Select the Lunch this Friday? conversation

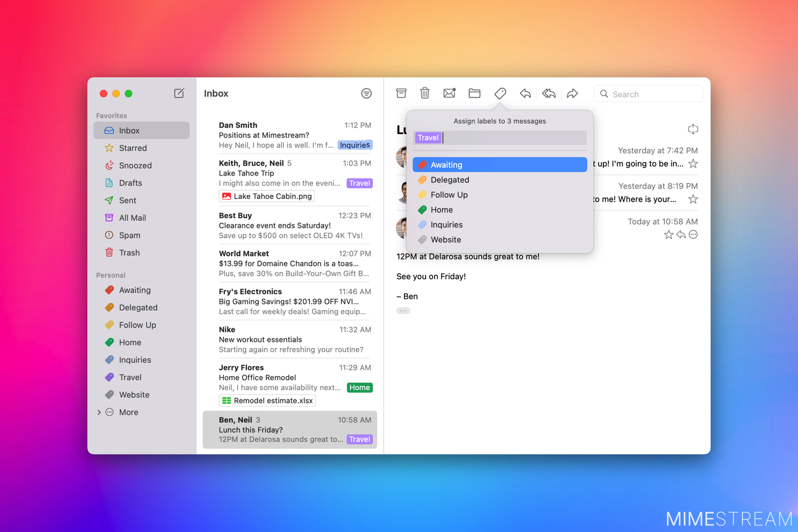pyautogui.click(x=290, y=429)
